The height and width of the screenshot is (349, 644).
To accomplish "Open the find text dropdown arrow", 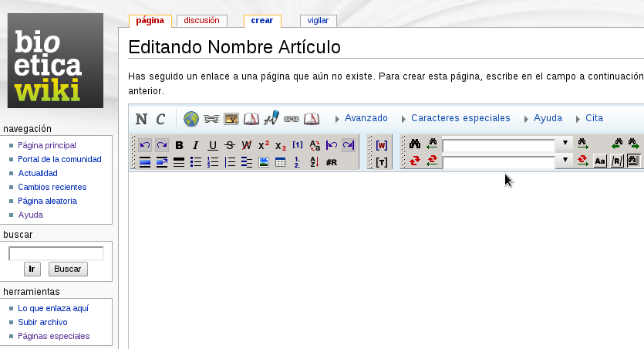I will click(x=565, y=144).
